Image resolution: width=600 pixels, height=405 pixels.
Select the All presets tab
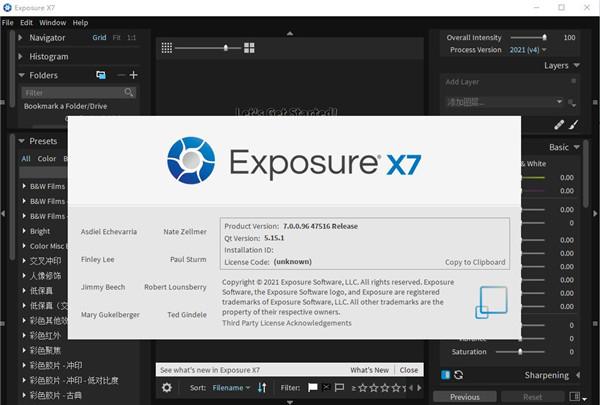(26, 158)
